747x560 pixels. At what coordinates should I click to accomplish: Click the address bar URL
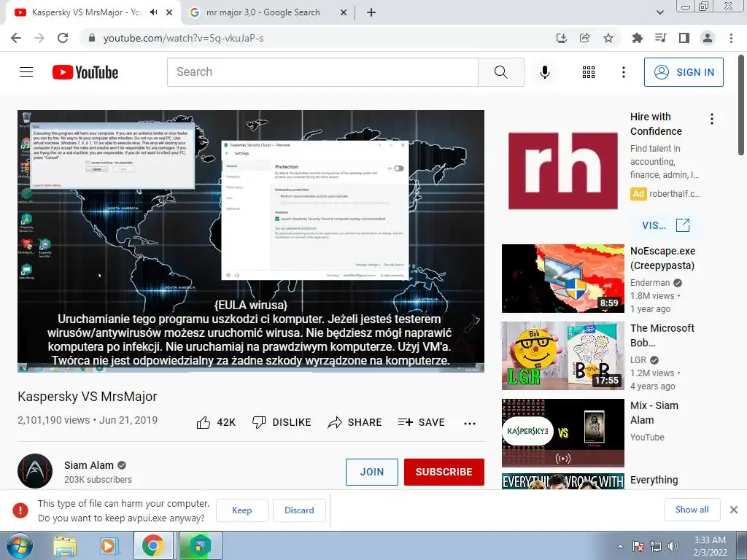point(183,38)
